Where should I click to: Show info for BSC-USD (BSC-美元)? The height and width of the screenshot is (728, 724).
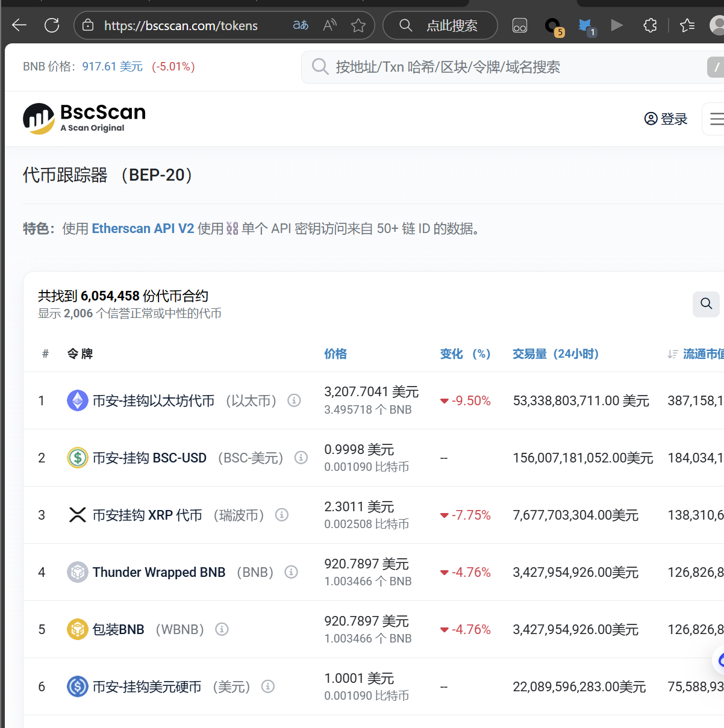(301, 458)
